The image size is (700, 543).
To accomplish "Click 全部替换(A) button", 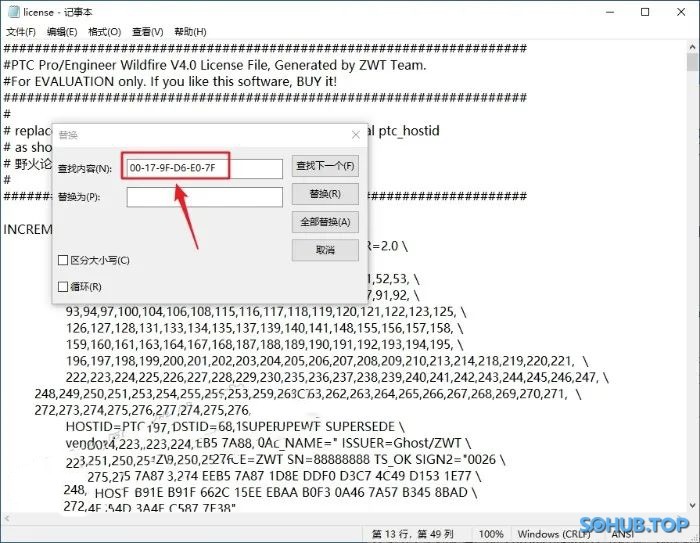I will coord(325,222).
